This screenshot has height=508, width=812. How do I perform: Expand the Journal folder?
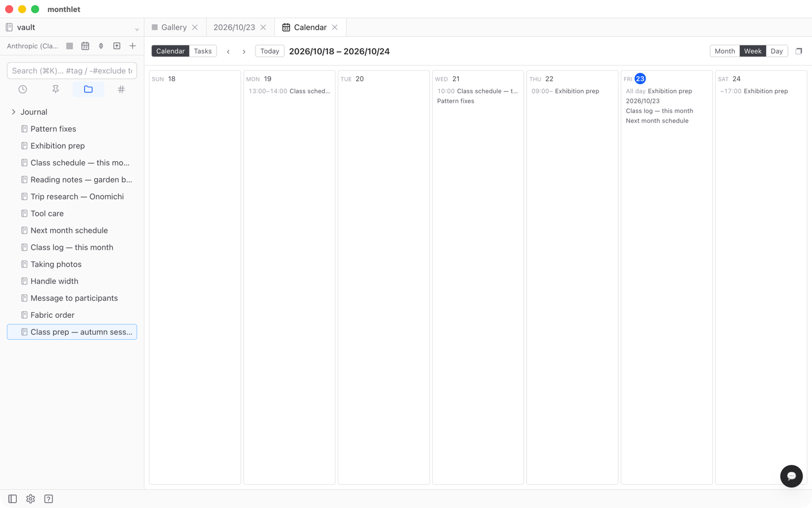[14, 112]
